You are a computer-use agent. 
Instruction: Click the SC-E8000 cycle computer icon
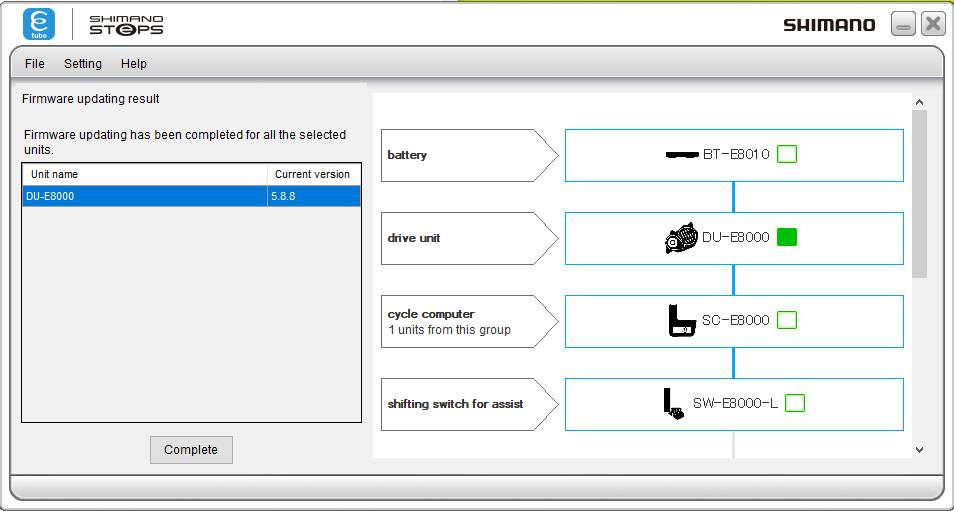pyautogui.click(x=682, y=321)
